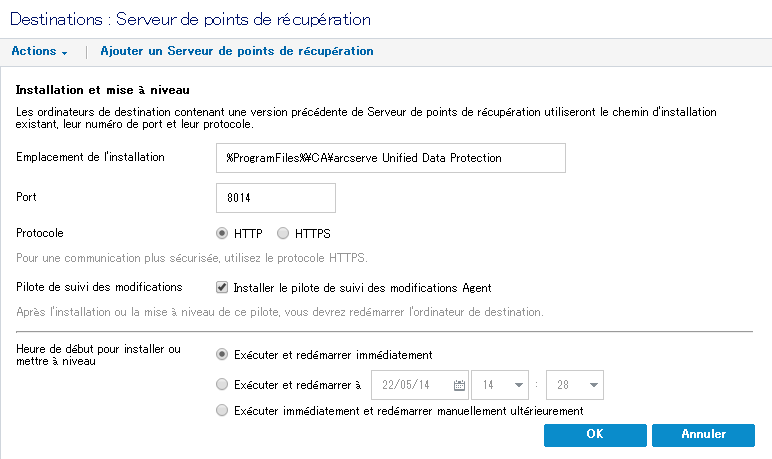Select redémarrer manuellement ultérieurement option
The width and height of the screenshot is (772, 459).
tap(223, 411)
